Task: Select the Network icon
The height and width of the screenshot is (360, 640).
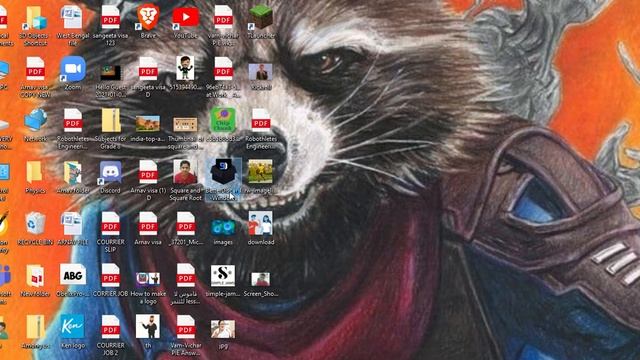Action: click(x=35, y=121)
